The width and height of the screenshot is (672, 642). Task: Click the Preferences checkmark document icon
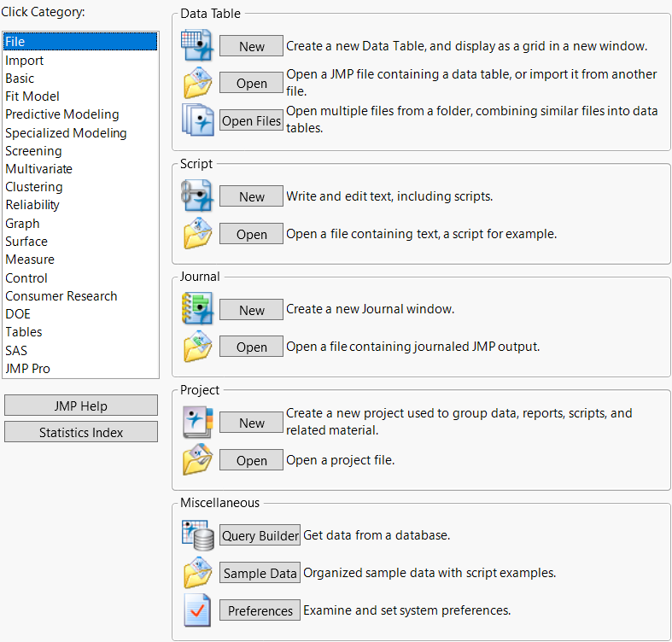click(197, 610)
